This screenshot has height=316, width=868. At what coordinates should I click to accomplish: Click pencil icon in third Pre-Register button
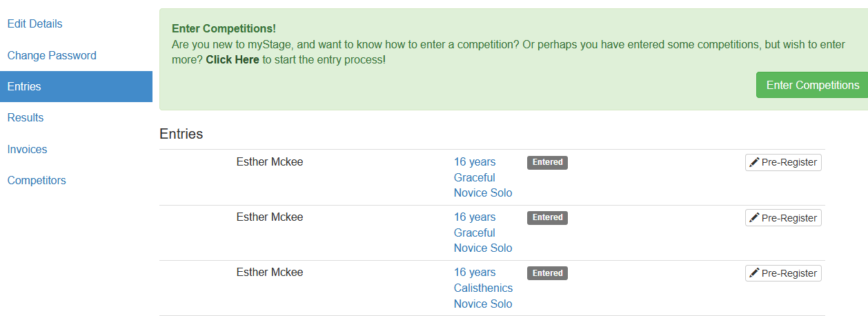754,273
